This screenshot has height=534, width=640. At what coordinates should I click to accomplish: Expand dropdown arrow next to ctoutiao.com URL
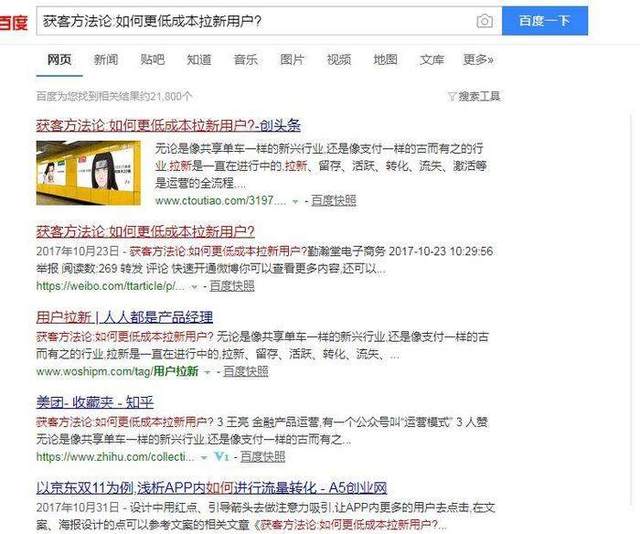[296, 201]
